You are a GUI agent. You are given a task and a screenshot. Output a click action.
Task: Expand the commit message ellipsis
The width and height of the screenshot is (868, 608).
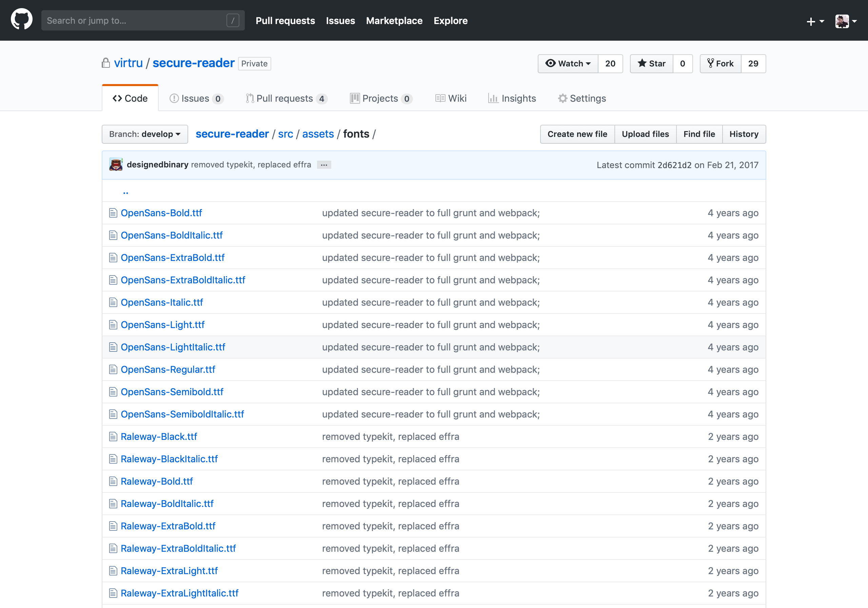[x=324, y=165]
